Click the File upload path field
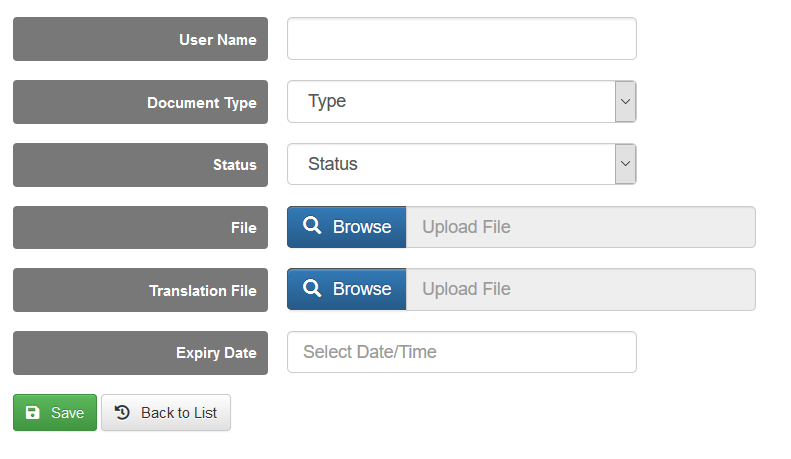The height and width of the screenshot is (459, 791). [x=580, y=227]
